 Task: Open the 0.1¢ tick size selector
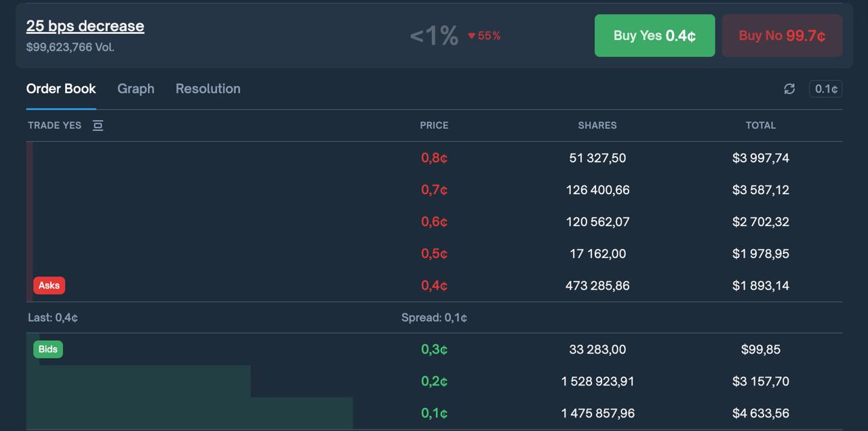click(x=825, y=89)
